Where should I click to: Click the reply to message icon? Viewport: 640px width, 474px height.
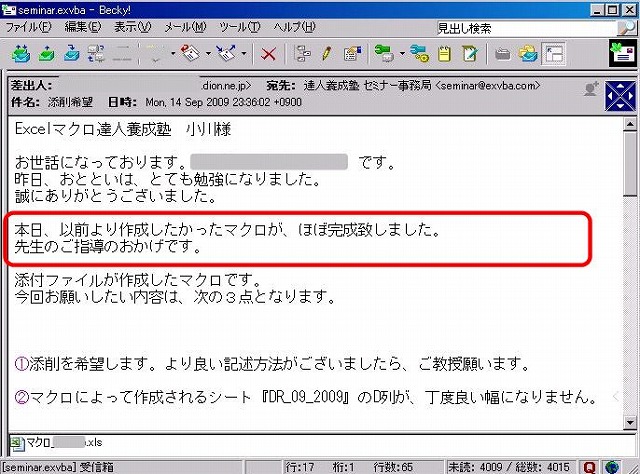pyautogui.click(x=189, y=53)
